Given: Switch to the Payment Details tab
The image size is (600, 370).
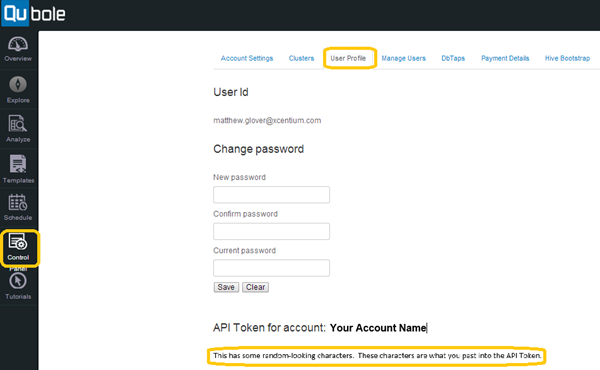Looking at the screenshot, I should pyautogui.click(x=505, y=58).
